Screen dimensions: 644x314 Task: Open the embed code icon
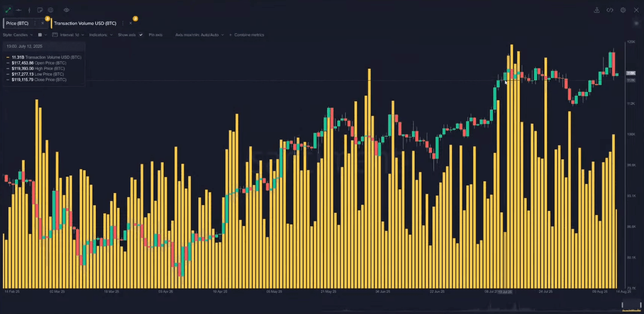(x=610, y=10)
